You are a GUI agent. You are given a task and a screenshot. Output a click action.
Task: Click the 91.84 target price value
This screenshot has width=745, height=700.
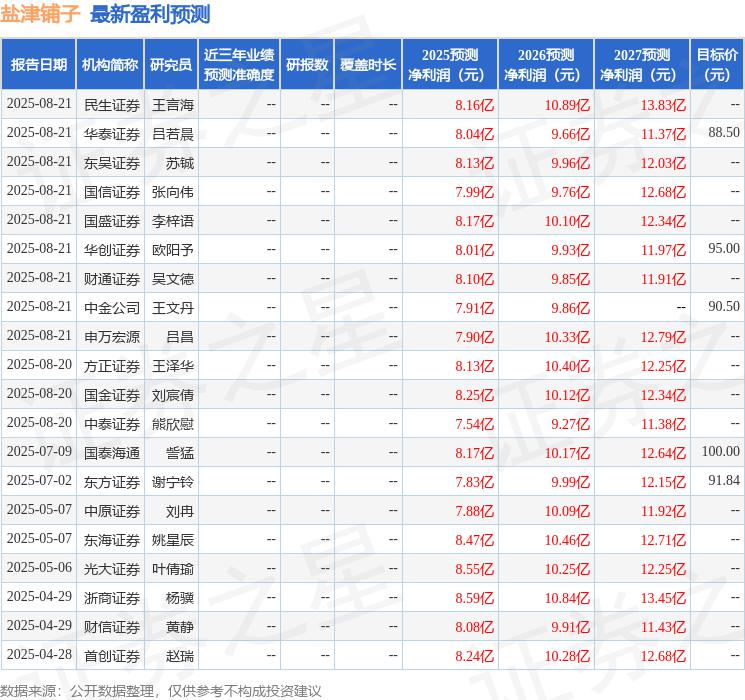(x=724, y=480)
